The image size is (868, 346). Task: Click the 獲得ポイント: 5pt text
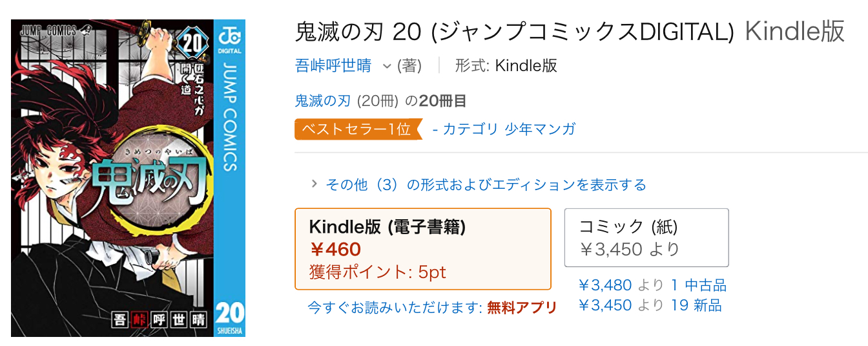point(378,272)
